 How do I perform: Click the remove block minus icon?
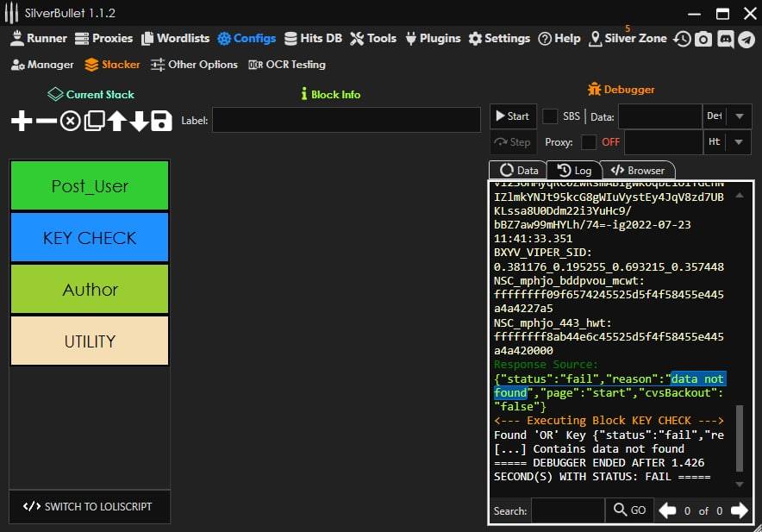[x=46, y=121]
